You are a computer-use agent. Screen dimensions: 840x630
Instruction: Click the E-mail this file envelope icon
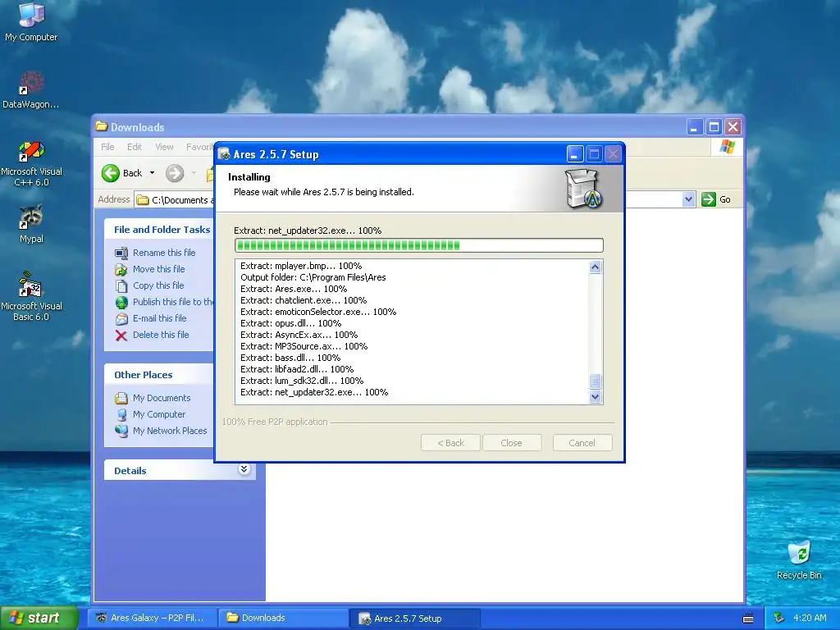pos(121,319)
